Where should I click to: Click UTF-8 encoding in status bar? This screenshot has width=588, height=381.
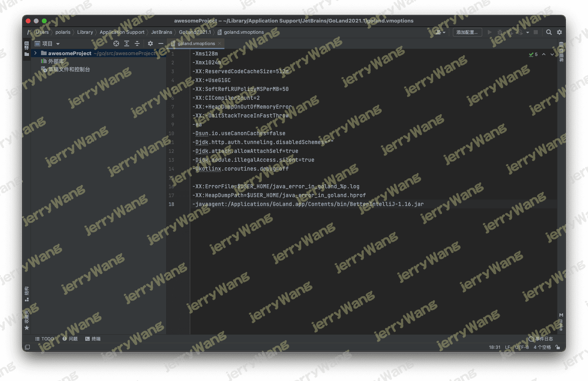[x=522, y=347]
